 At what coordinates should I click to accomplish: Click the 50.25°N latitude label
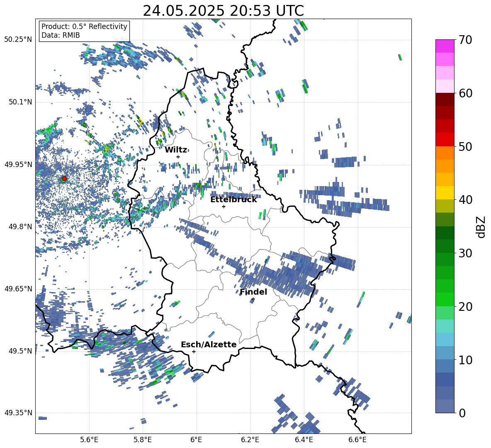18,40
